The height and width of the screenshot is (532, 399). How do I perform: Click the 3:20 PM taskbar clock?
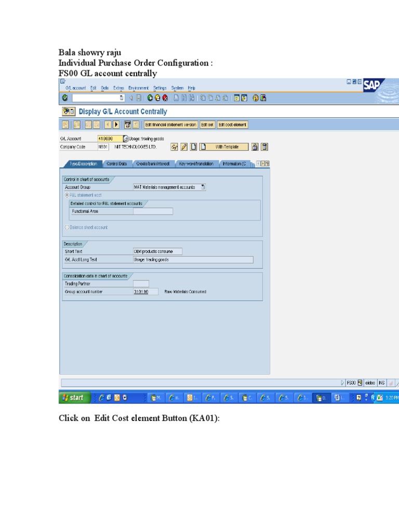click(x=392, y=397)
